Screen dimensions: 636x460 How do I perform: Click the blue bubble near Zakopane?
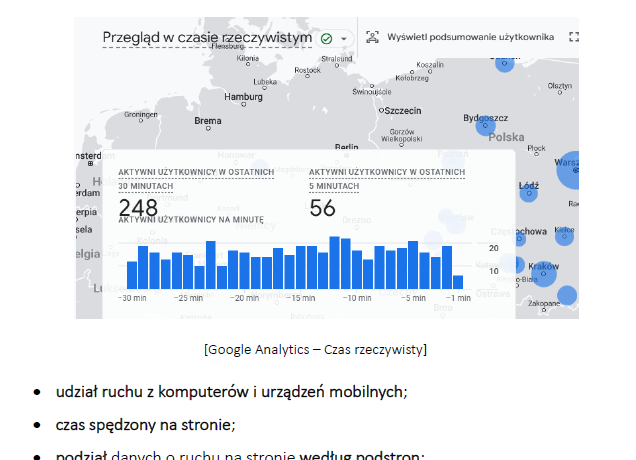pyautogui.click(x=567, y=296)
